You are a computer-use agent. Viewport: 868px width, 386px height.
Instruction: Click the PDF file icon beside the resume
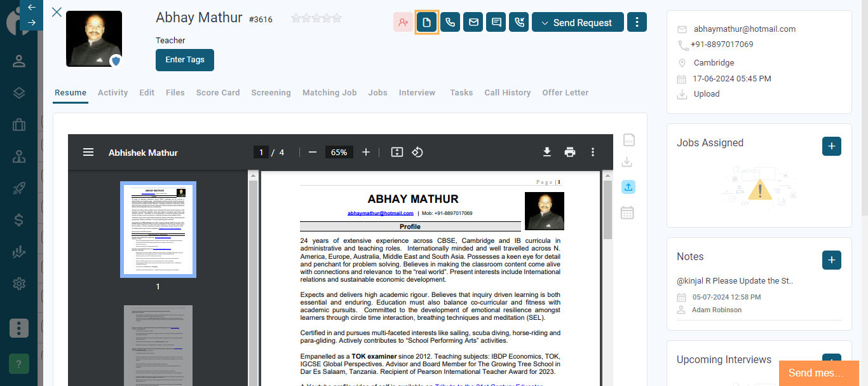coord(628,140)
